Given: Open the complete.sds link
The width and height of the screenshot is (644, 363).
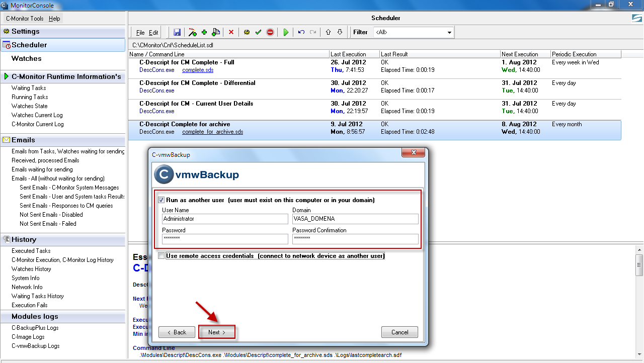Looking at the screenshot, I should 198,70.
